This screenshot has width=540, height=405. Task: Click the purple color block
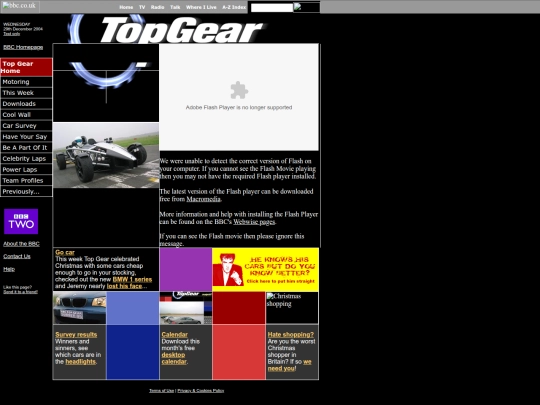186,269
